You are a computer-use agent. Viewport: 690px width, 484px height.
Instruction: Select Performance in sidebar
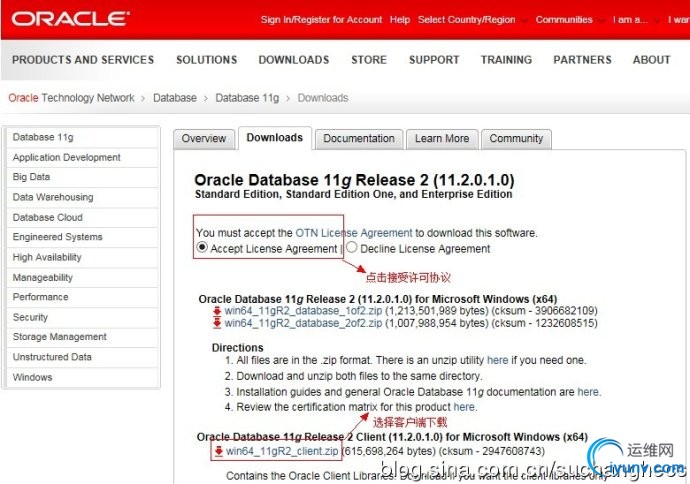pos(82,297)
